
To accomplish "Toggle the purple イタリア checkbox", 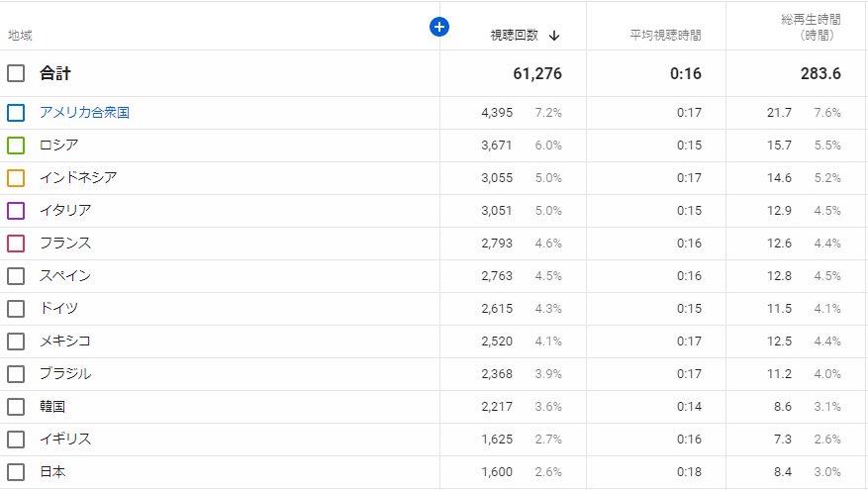I will (x=16, y=211).
